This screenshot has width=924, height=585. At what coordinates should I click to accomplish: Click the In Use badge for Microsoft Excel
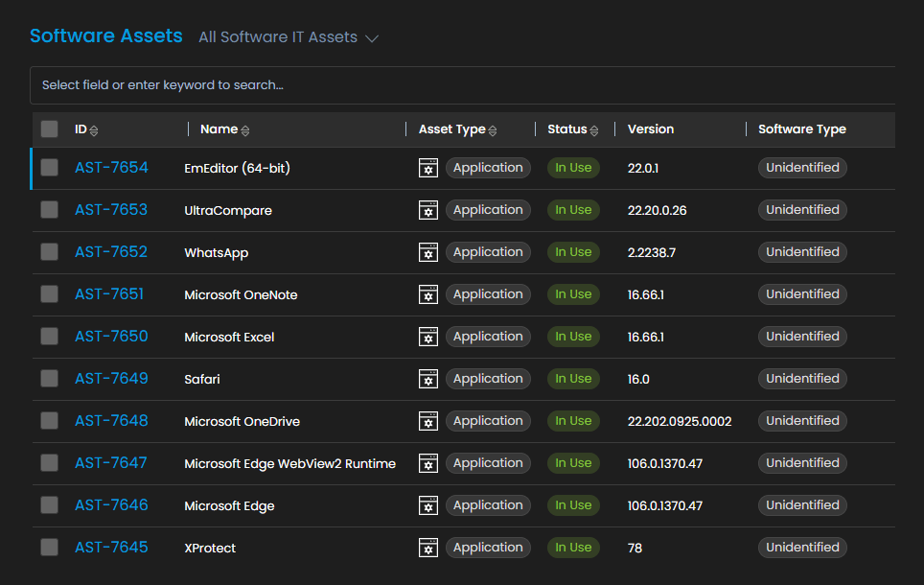coord(573,337)
